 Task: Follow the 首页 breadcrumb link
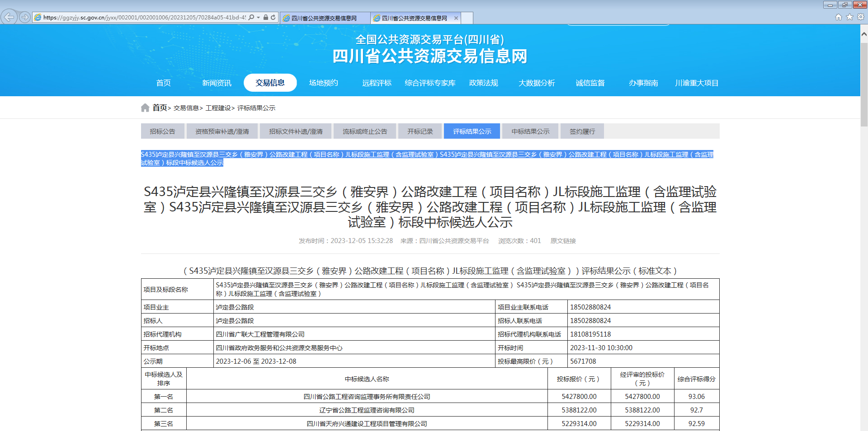click(x=160, y=108)
